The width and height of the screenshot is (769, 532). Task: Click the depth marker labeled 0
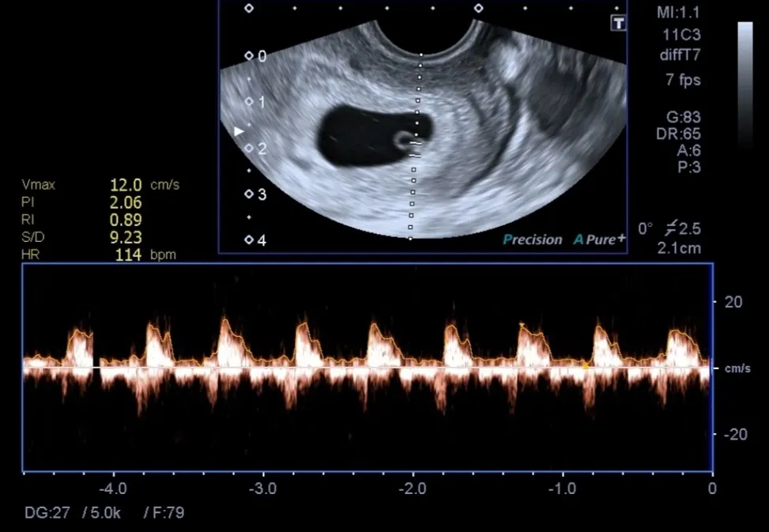[x=256, y=56]
